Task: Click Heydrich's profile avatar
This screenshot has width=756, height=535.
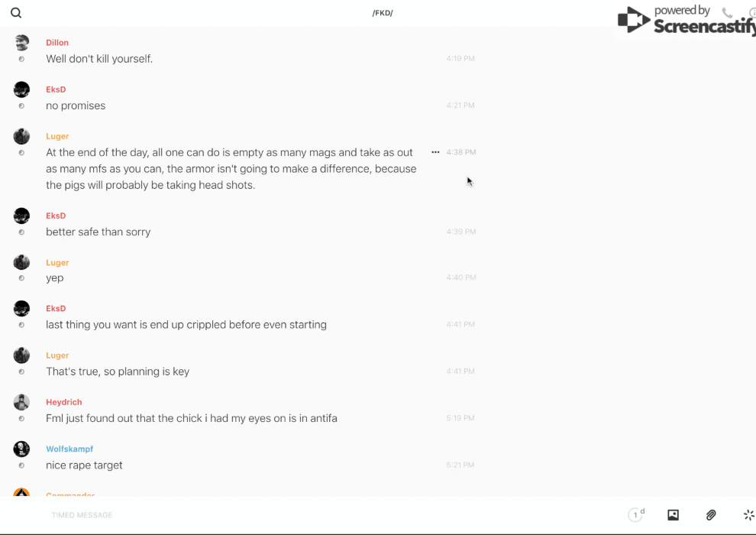Action: [21, 402]
